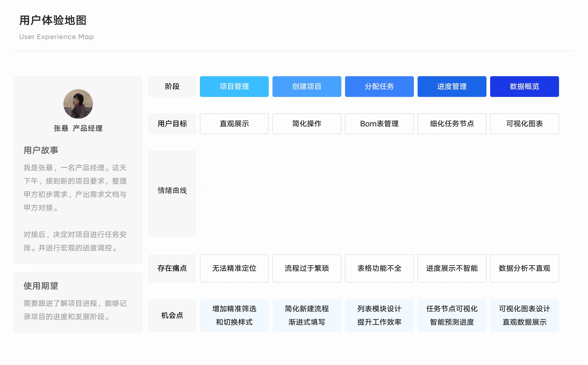Viewport: 588px width, 365px height.
Task: Click the 流程过于繁琐 pain point card
Action: click(x=306, y=268)
